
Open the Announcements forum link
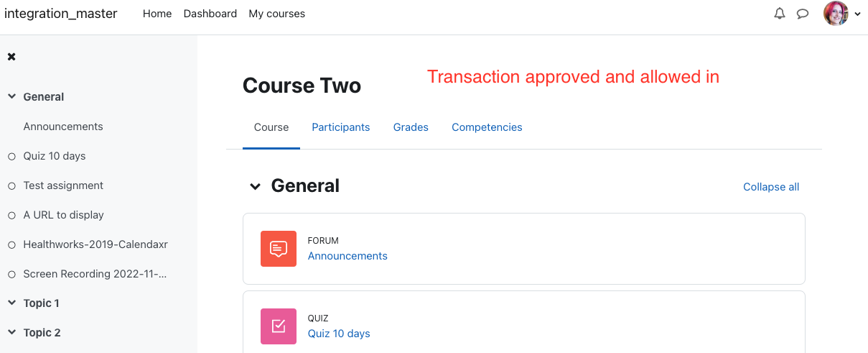coord(347,256)
